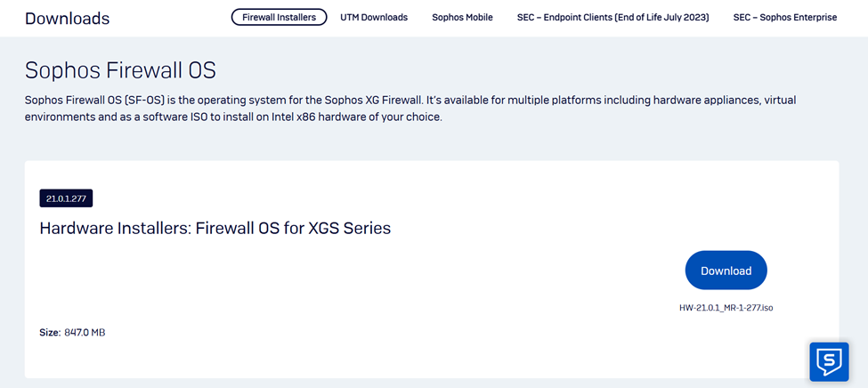Open the Sophos Mobile tab

462,17
